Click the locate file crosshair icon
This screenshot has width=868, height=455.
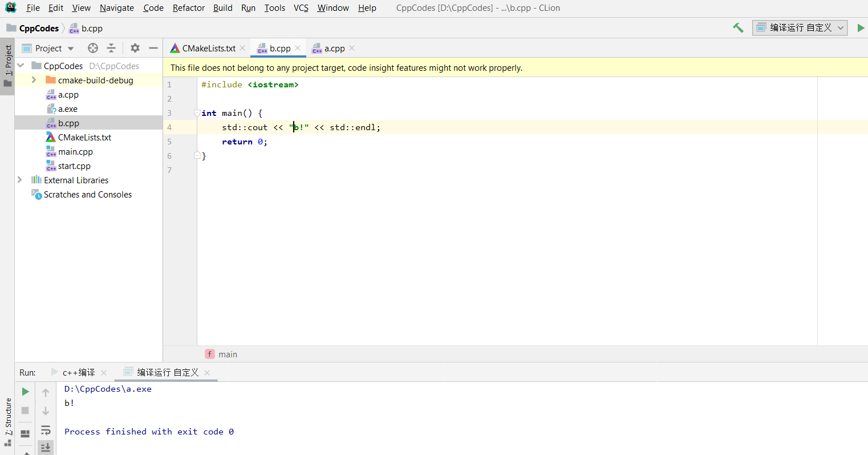point(93,49)
